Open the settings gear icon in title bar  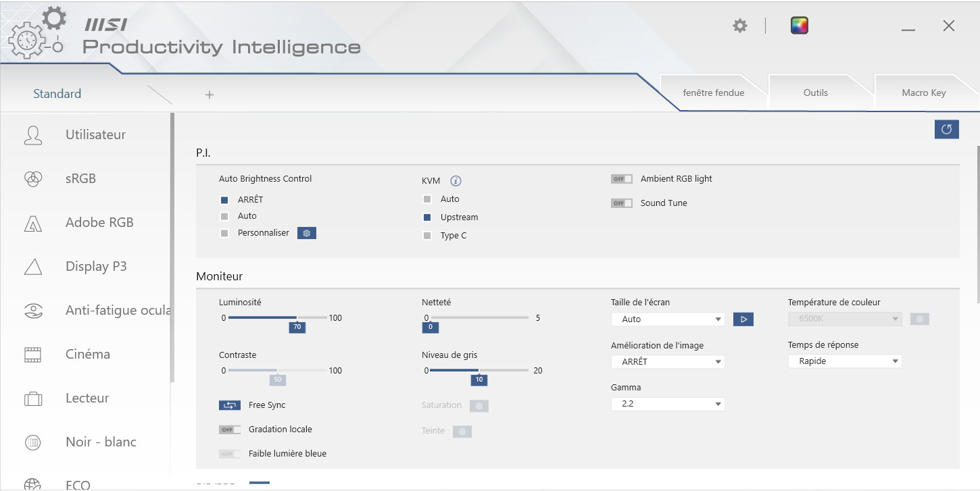click(x=740, y=26)
